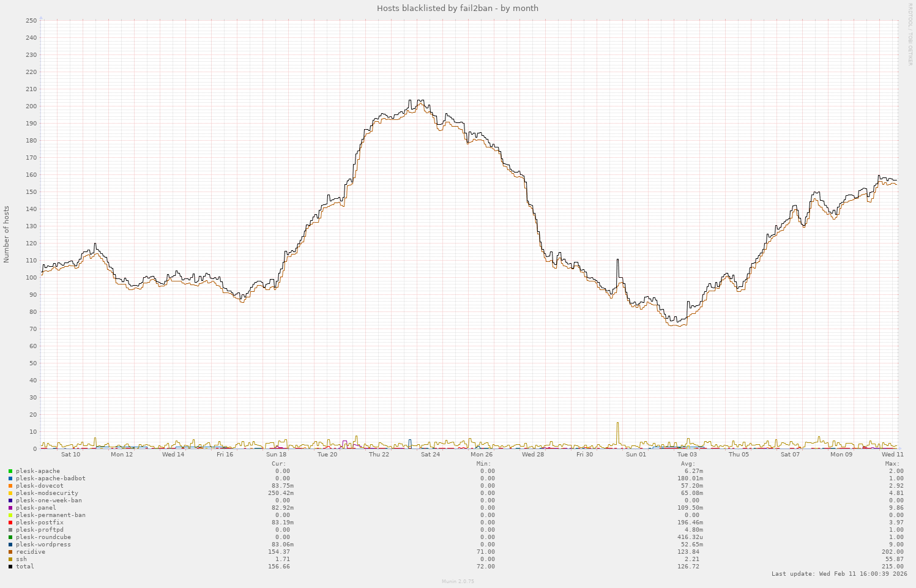This screenshot has width=916, height=588.
Task: Select the 'Wed 11' date on the timeline
Action: pos(892,455)
